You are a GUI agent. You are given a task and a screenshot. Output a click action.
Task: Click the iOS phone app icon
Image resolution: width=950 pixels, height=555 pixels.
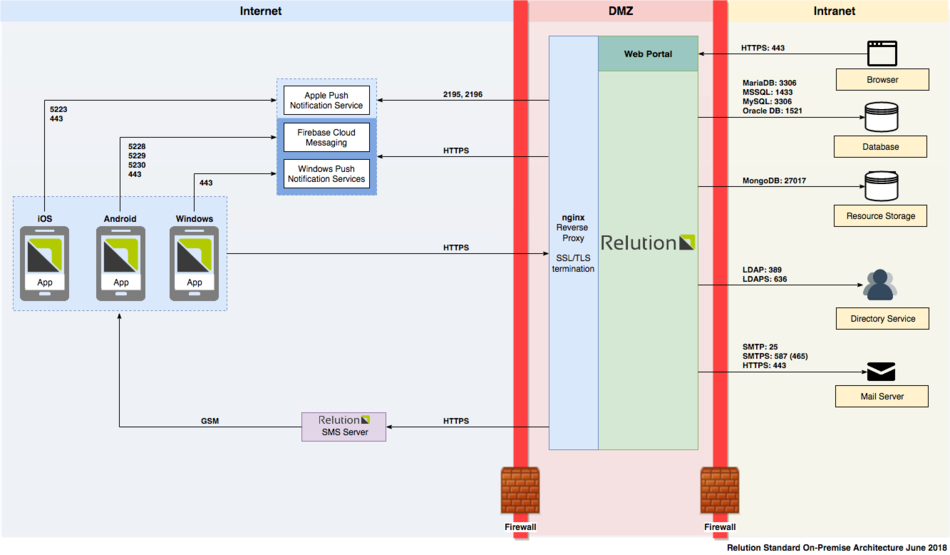[45, 263]
